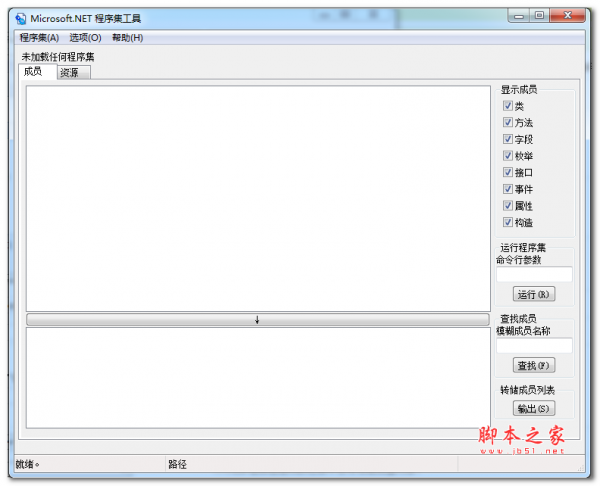600x486 pixels.
Task: Disable the 构造 checkbox
Action: (x=508, y=222)
